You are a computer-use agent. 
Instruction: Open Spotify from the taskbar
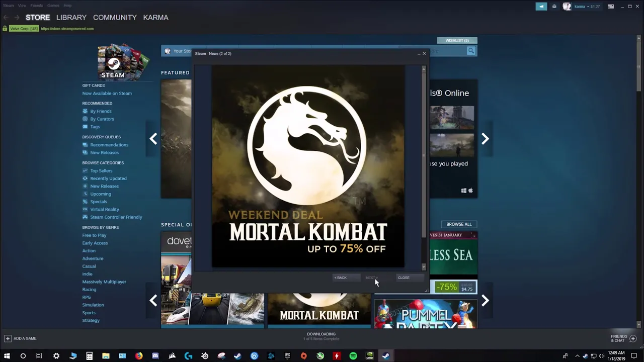click(x=353, y=356)
